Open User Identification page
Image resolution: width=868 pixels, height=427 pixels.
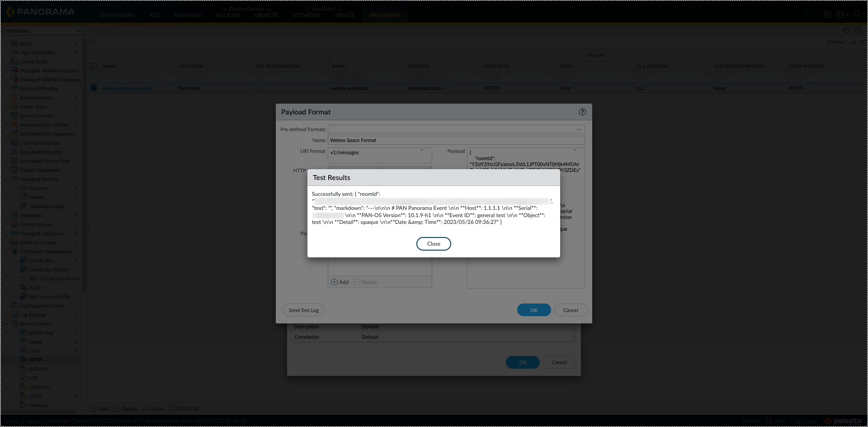tap(40, 143)
